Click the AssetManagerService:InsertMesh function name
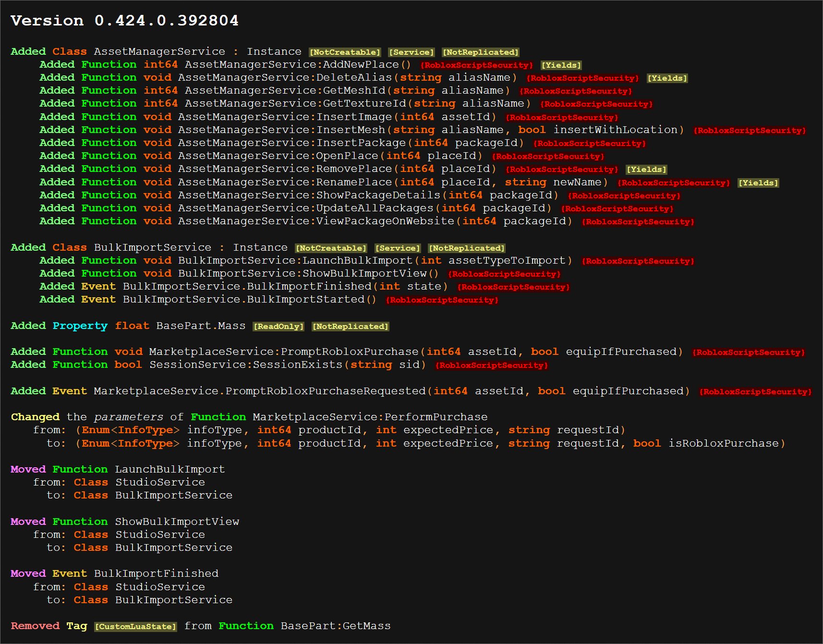The width and height of the screenshot is (823, 644). (x=282, y=130)
